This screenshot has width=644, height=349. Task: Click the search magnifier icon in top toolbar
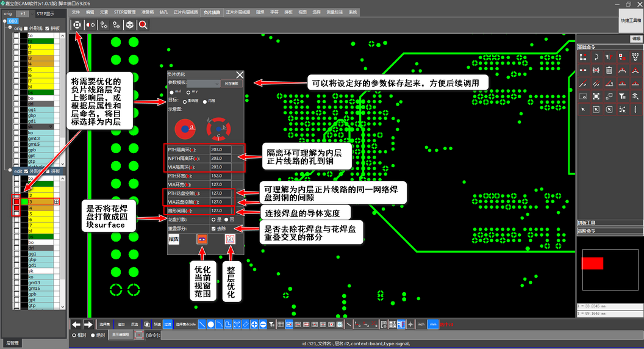tap(143, 24)
